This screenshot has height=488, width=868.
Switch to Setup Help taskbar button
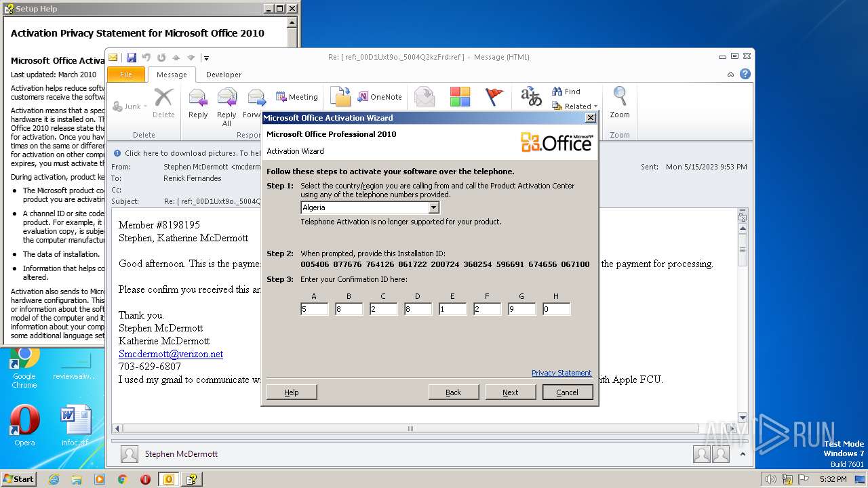192,479
